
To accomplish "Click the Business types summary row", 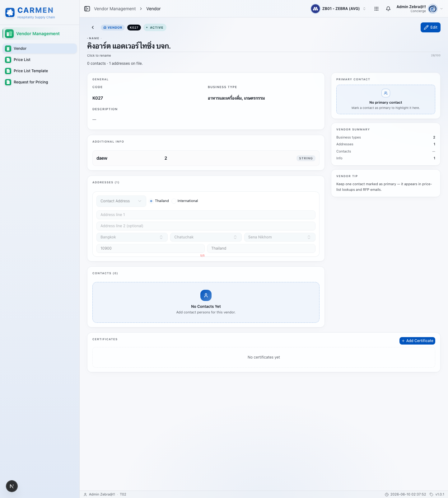I will [386, 137].
